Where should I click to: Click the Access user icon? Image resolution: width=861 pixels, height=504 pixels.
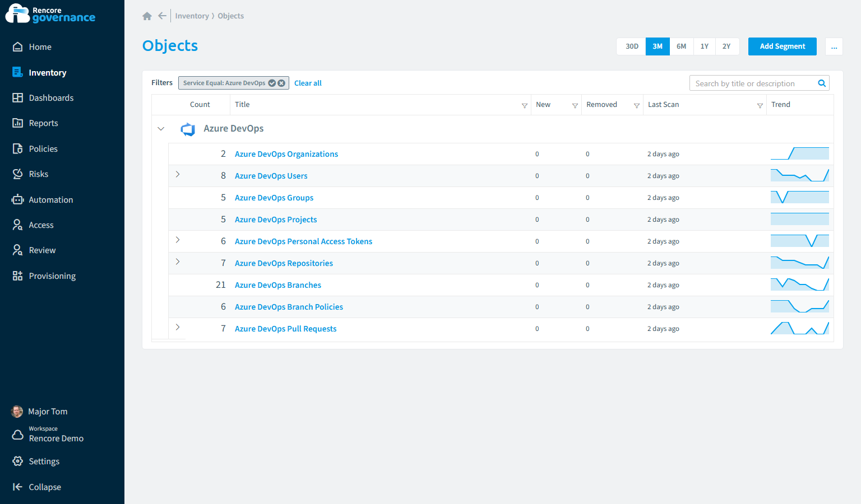tap(17, 225)
